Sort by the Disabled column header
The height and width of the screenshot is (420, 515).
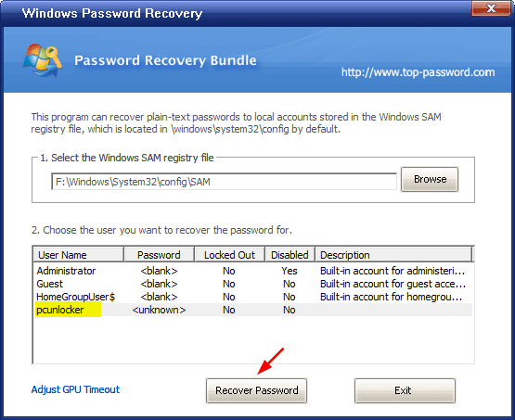point(290,255)
